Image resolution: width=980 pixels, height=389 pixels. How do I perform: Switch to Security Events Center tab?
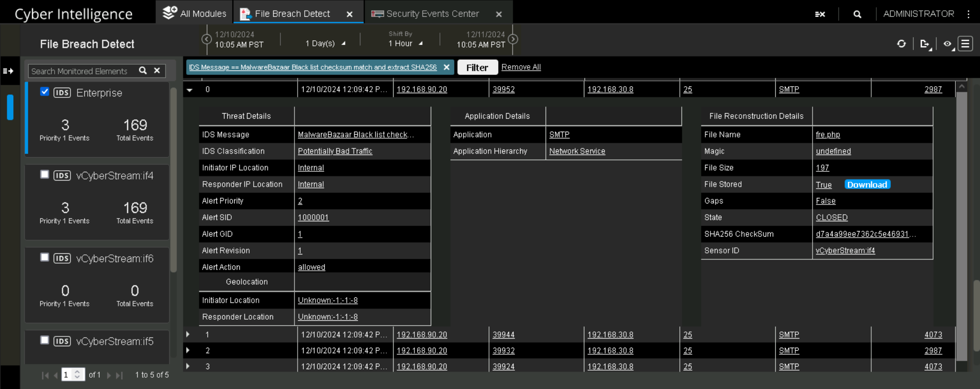pyautogui.click(x=432, y=14)
